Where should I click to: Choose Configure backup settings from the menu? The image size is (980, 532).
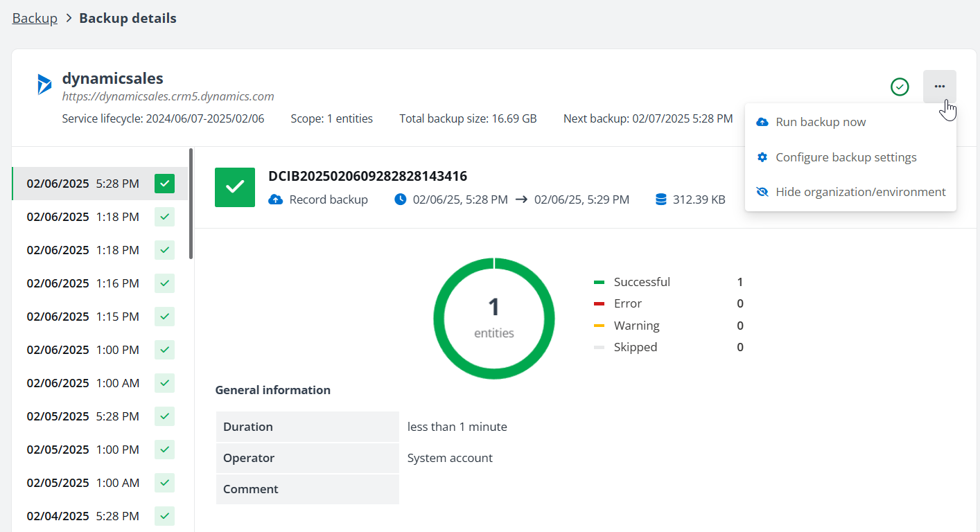click(x=846, y=157)
